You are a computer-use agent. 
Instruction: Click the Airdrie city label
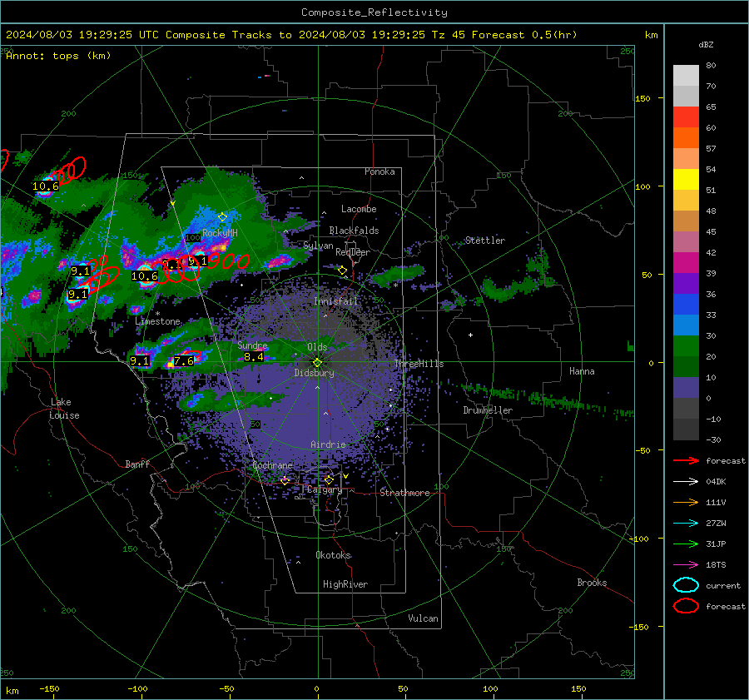pyautogui.click(x=328, y=444)
